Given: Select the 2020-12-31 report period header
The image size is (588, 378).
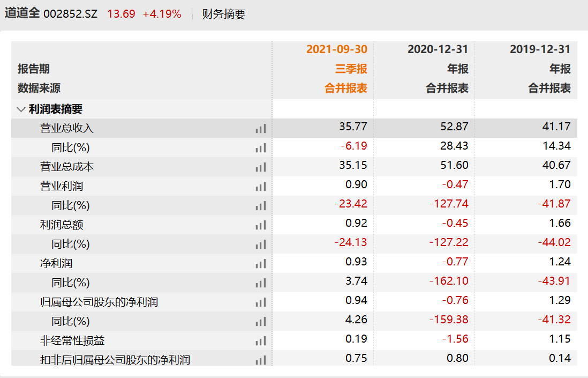Looking at the screenshot, I should [438, 49].
